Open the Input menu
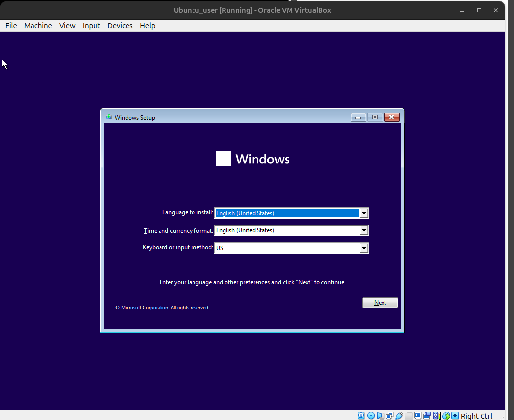 coord(91,26)
